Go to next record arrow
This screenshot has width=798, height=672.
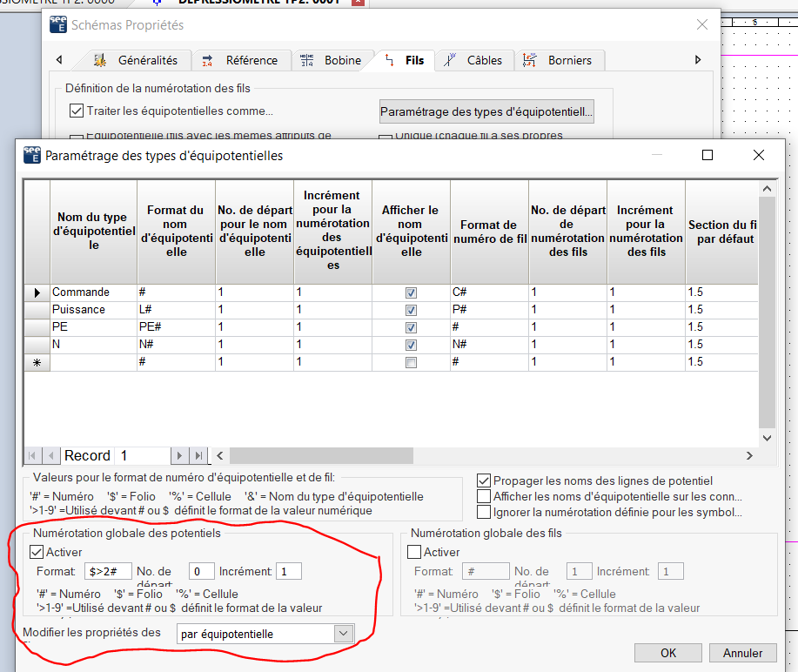click(x=179, y=455)
